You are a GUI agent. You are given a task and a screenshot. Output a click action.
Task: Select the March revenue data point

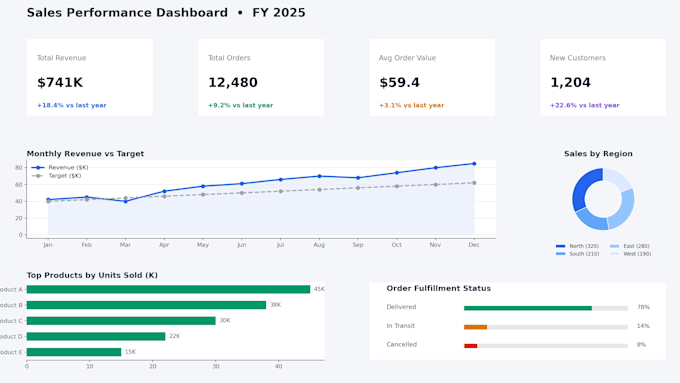point(125,201)
